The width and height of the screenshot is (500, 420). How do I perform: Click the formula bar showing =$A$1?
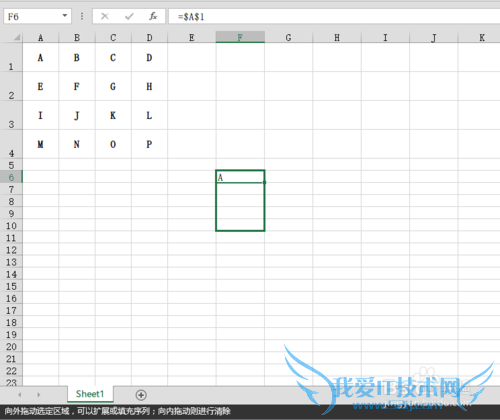tap(334, 16)
